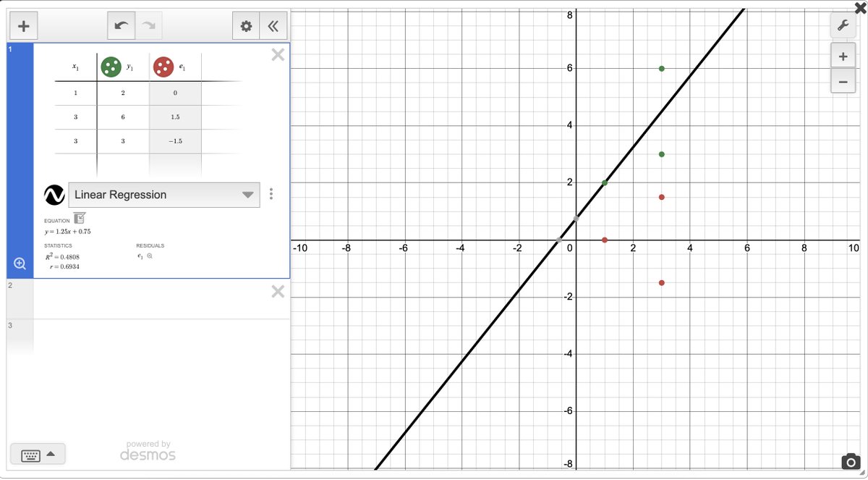
Task: Click the e1 column header label
Action: [x=182, y=67]
